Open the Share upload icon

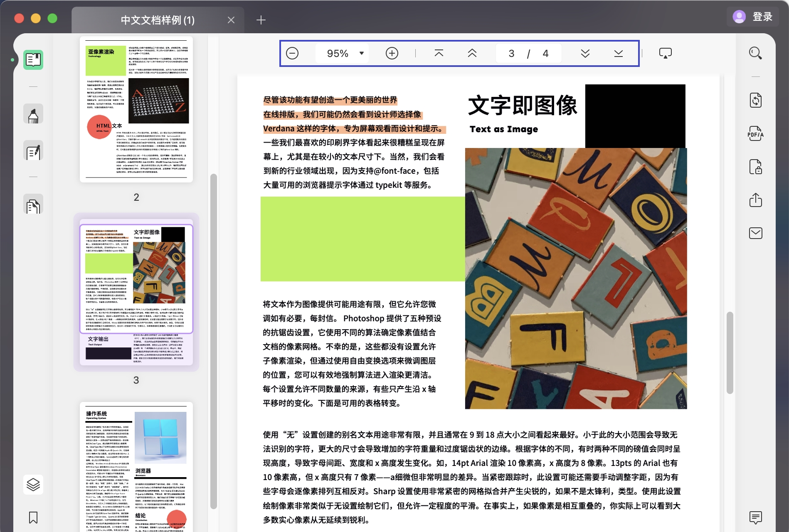[756, 200]
